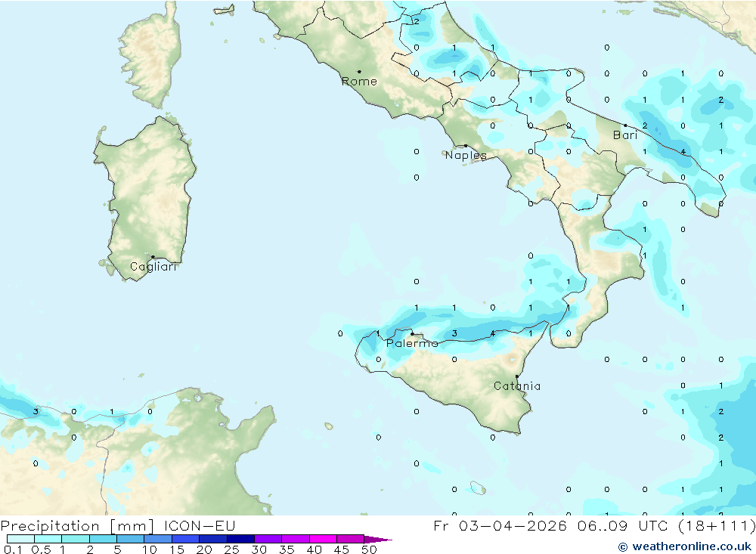
Task: Click the value 4 offshore southeast of Bari
Action: point(683,152)
